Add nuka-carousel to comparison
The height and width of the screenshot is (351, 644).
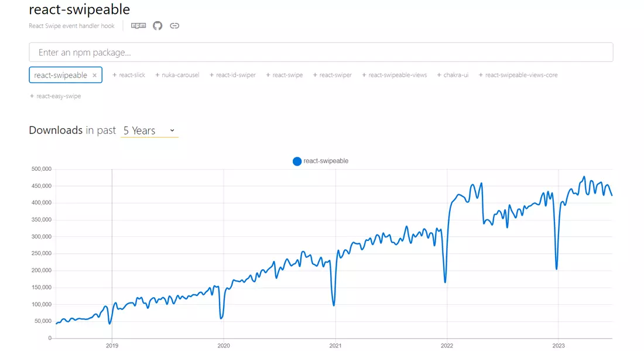pos(177,75)
